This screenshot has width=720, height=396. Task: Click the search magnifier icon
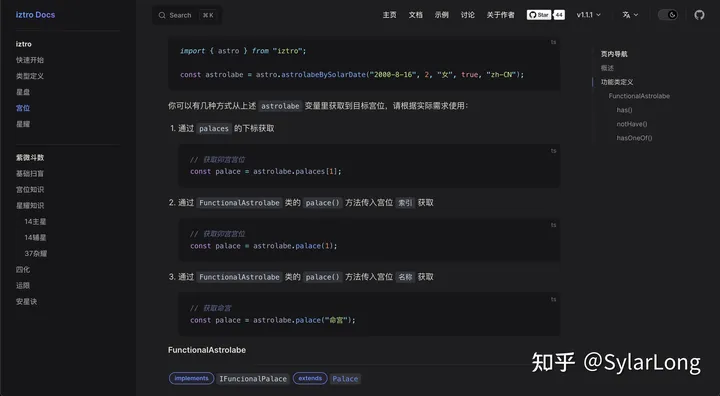tap(162, 15)
